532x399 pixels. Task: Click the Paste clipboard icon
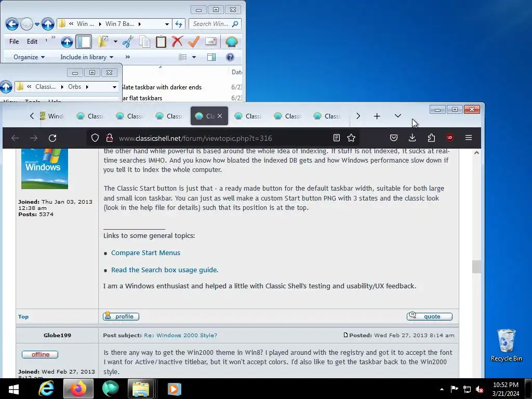[x=161, y=42]
